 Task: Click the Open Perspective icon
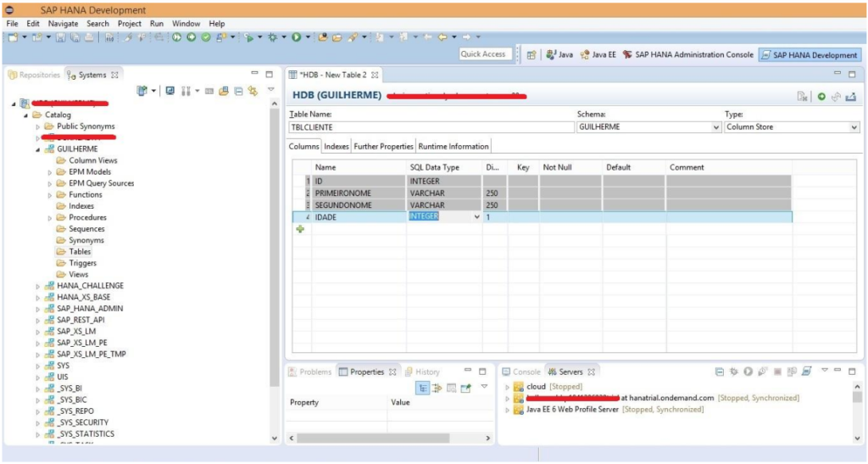[x=531, y=54]
